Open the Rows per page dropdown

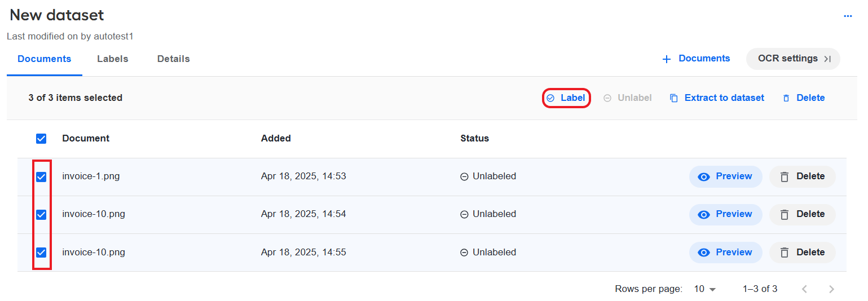[x=704, y=289]
